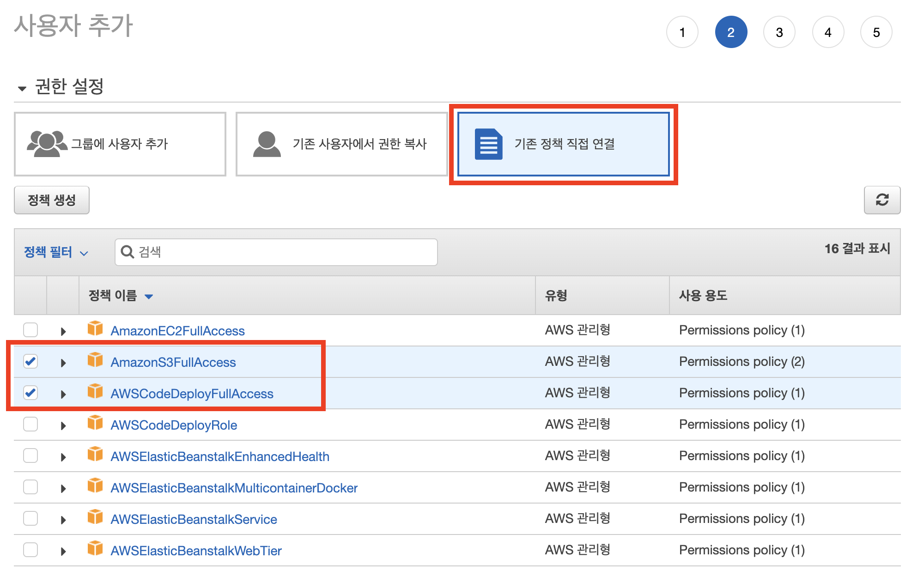924x583 pixels.
Task: Click the refresh policies icon button
Action: click(x=882, y=200)
